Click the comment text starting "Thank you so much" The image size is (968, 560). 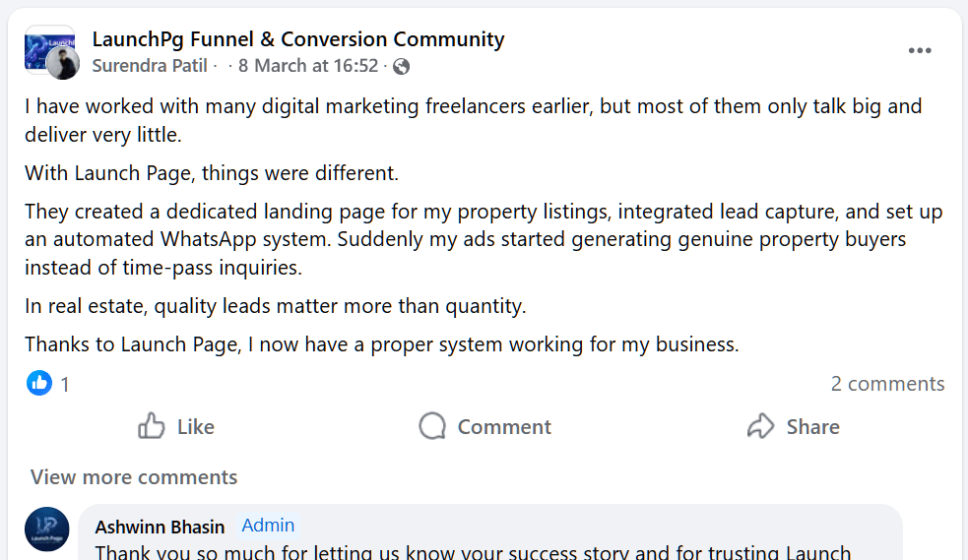coord(473,552)
